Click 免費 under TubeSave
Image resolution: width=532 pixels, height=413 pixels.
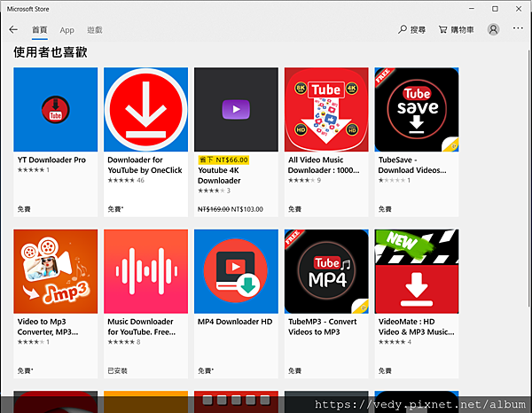pyautogui.click(x=385, y=209)
